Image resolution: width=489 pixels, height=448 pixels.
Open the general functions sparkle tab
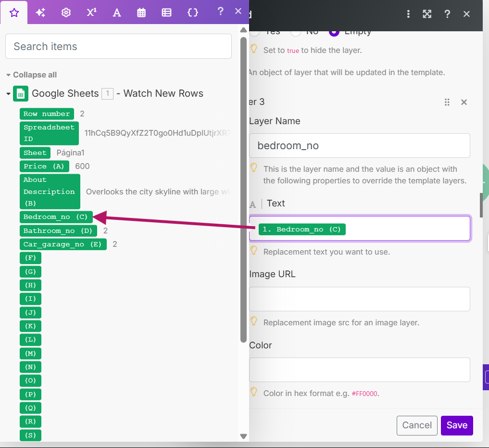pyautogui.click(x=40, y=13)
